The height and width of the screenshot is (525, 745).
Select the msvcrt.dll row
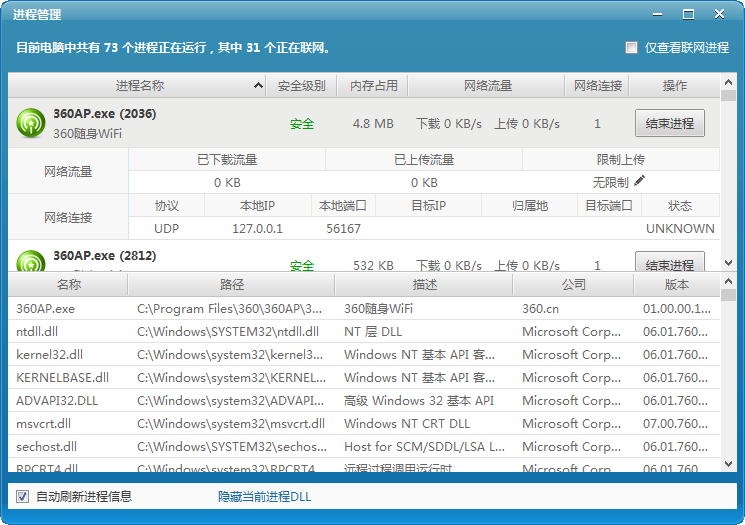364,423
